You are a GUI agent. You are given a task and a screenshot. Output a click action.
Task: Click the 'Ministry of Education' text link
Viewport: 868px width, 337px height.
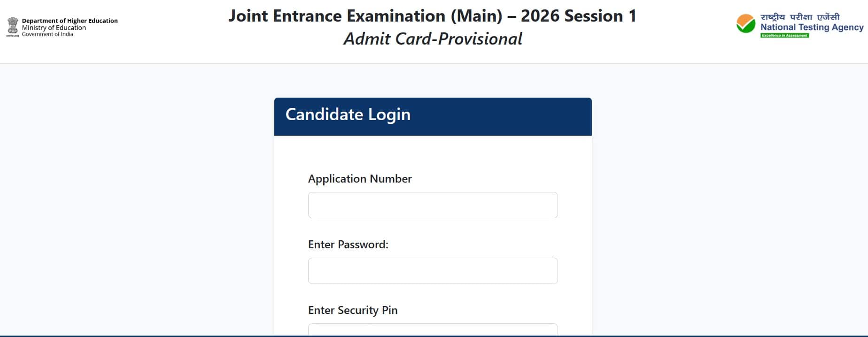pos(53,27)
